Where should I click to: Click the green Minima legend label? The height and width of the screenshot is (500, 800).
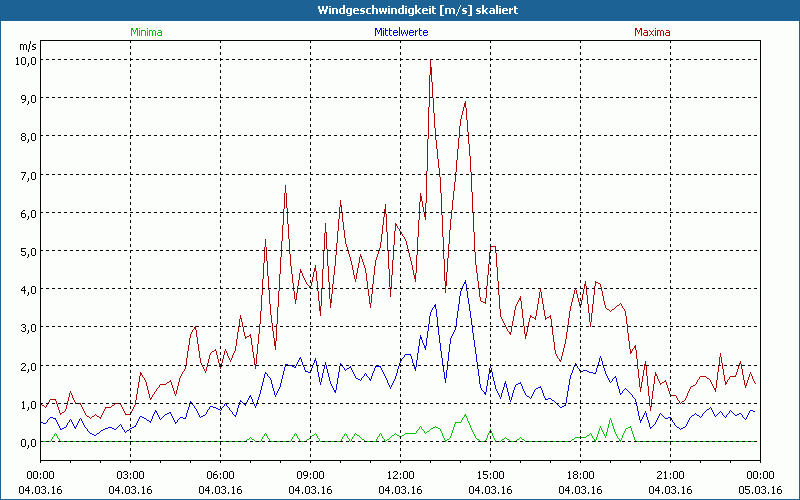(x=146, y=32)
